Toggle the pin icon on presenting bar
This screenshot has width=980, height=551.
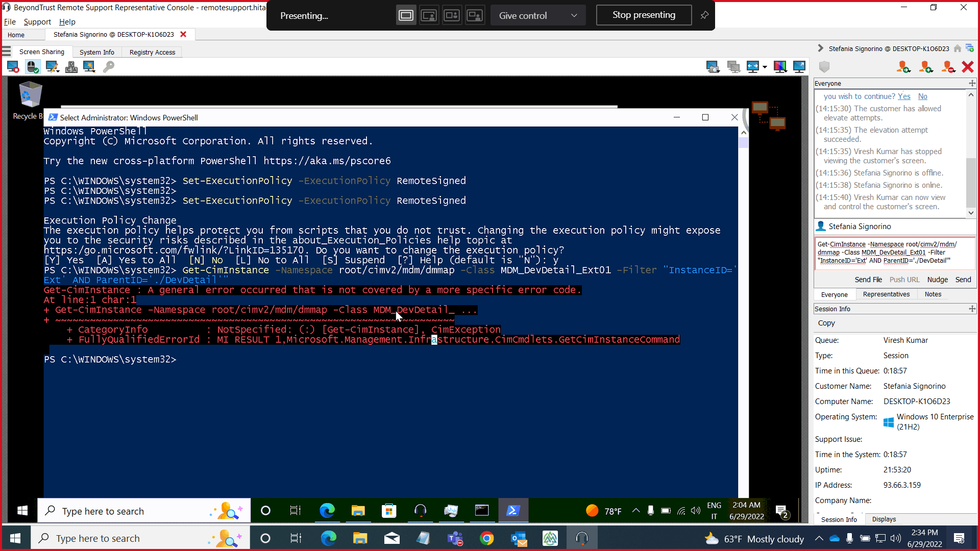(704, 15)
